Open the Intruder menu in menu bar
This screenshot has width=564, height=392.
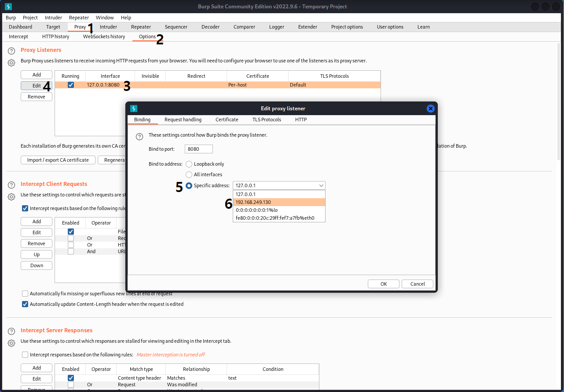coord(53,18)
